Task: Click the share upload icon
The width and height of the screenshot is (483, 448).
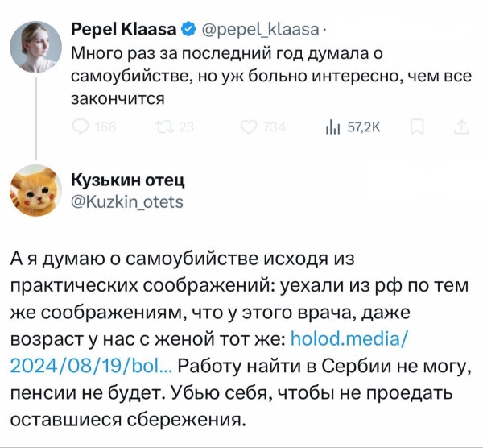Action: (x=461, y=126)
